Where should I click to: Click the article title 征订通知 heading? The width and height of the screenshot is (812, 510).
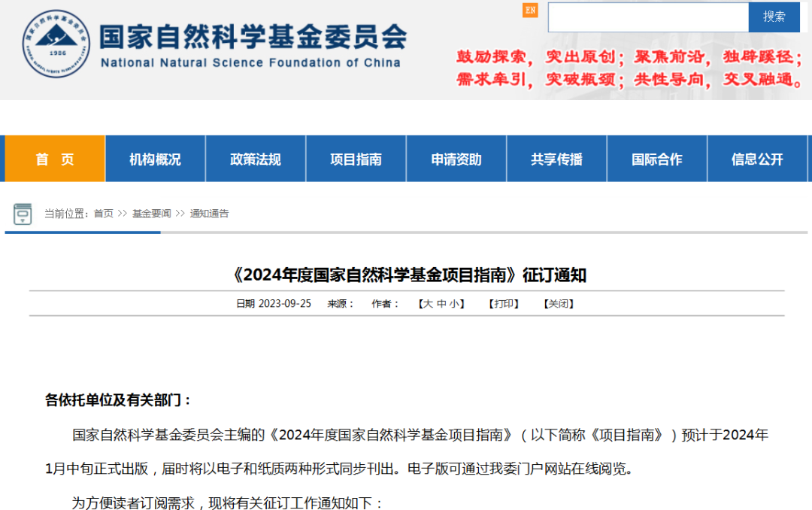click(x=408, y=275)
